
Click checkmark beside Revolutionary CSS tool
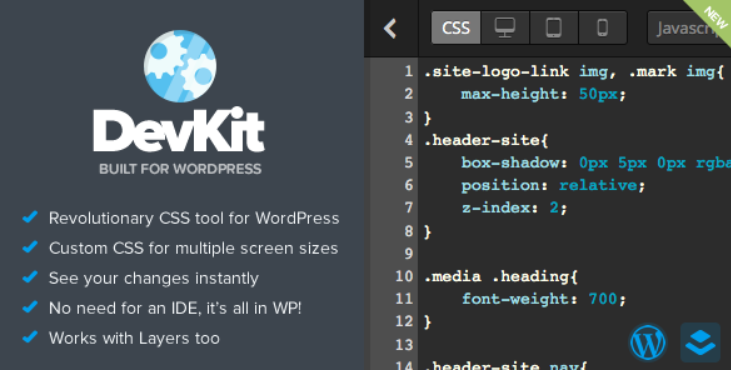pos(30,217)
